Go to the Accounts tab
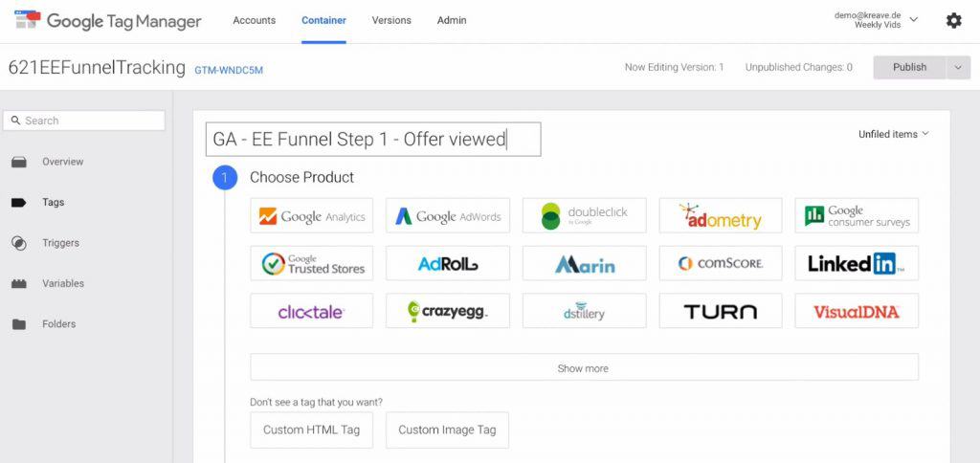This screenshot has height=463, width=980. pyautogui.click(x=254, y=21)
